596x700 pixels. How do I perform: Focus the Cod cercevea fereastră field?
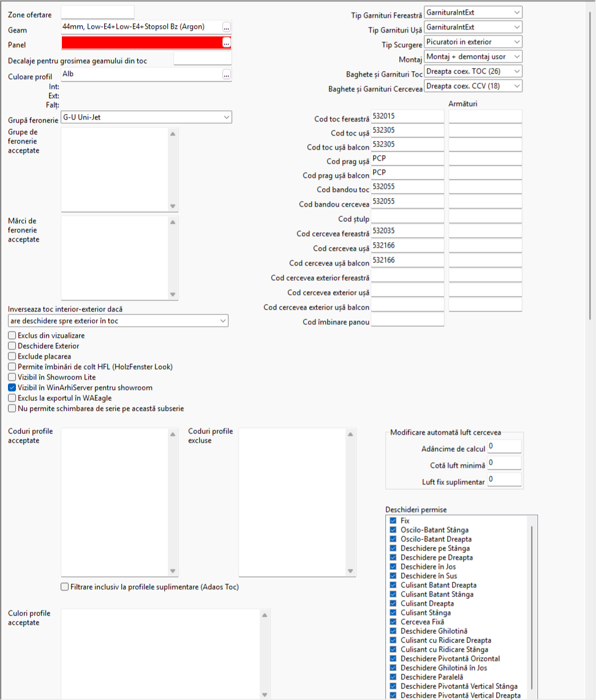pos(407,231)
